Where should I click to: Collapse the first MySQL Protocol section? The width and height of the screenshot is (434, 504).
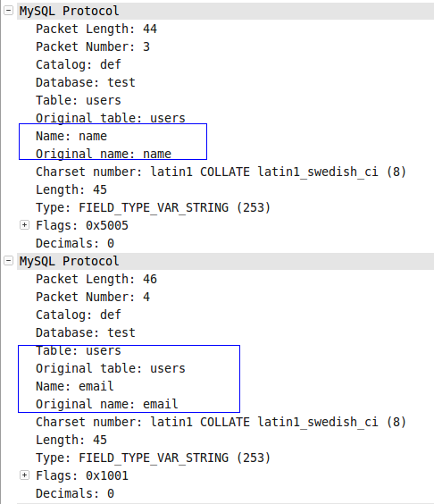pos(8,11)
